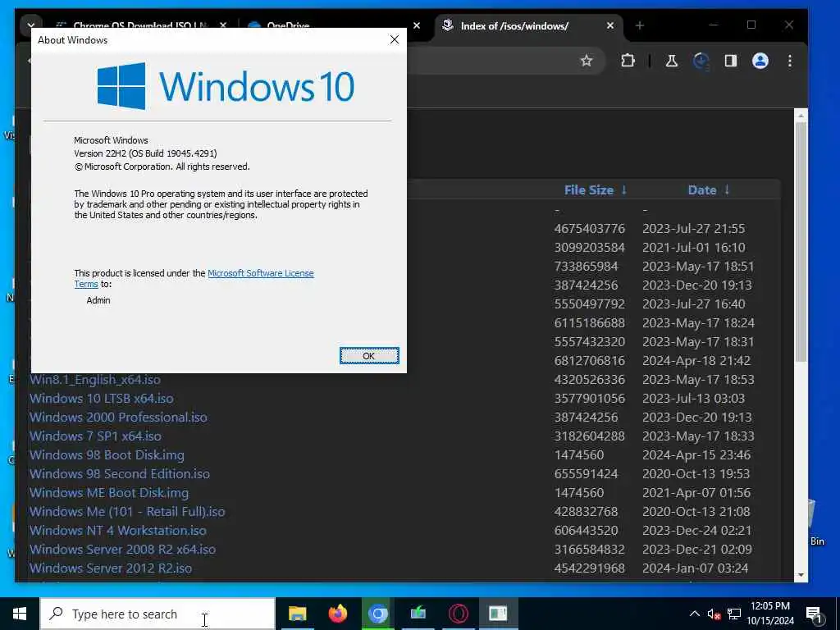This screenshot has height=630, width=840.
Task: Open taskbar clock showing 12:05 PM
Action: click(770, 614)
